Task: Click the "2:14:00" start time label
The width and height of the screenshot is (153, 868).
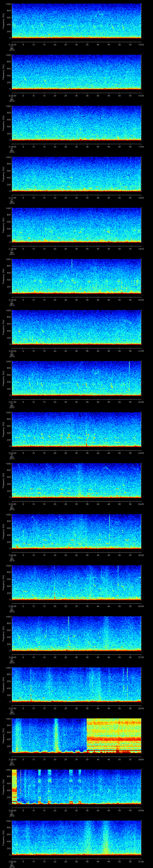Action: (x=12, y=44)
